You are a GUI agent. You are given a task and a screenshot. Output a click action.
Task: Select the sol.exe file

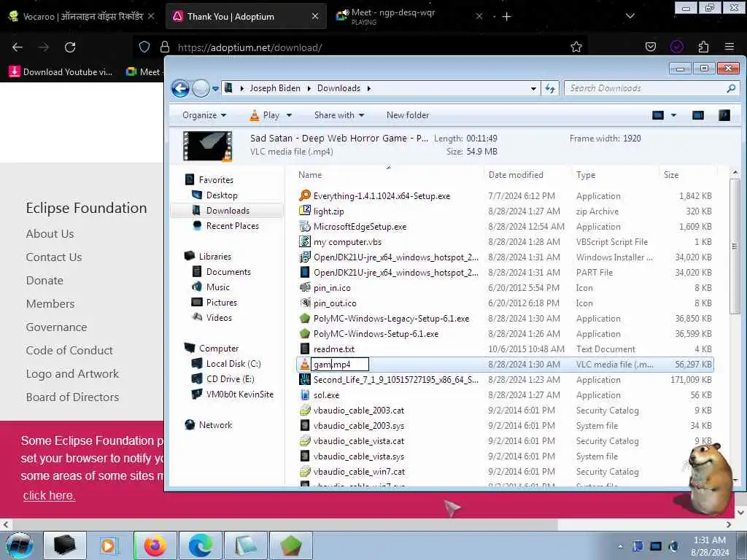tap(326, 394)
